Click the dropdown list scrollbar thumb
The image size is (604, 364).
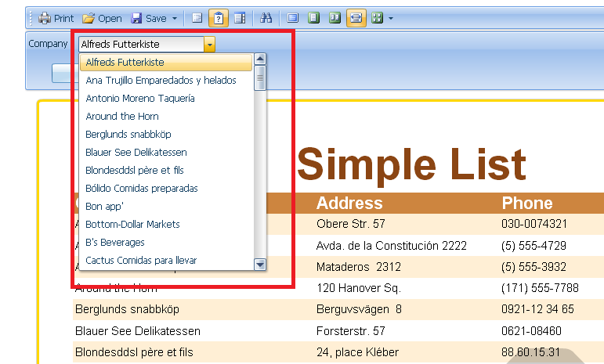(260, 78)
